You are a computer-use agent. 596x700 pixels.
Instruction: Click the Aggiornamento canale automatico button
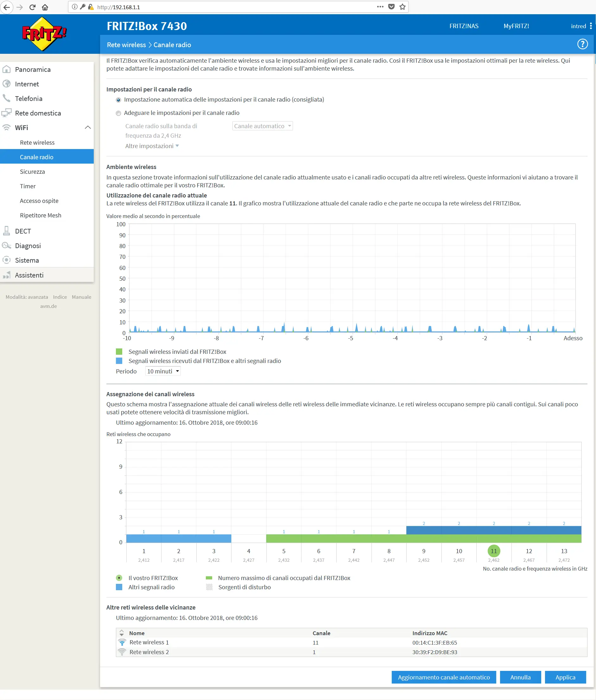coord(444,677)
